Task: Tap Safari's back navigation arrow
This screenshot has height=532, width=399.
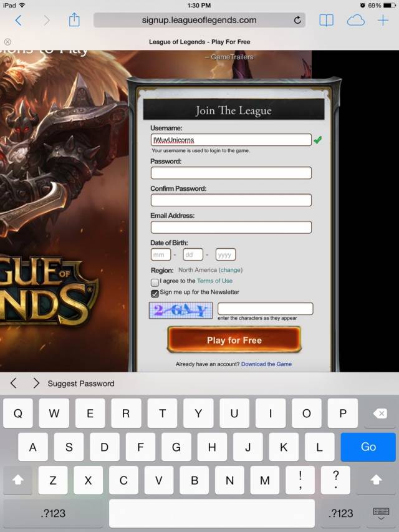Action: point(19,21)
